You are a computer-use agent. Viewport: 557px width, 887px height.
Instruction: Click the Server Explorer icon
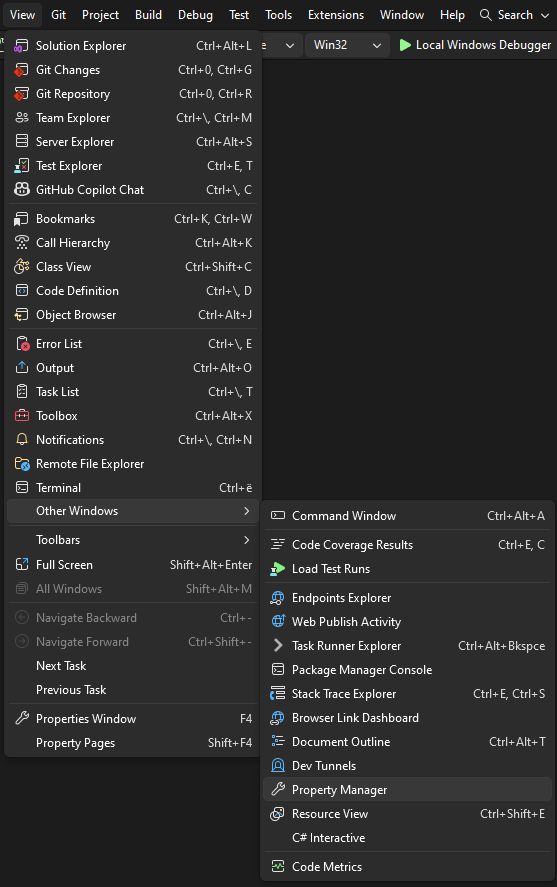click(x=21, y=141)
